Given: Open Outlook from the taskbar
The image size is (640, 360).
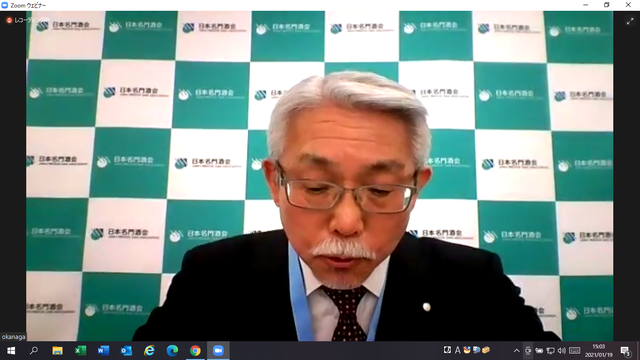Looking at the screenshot, I should [126, 351].
